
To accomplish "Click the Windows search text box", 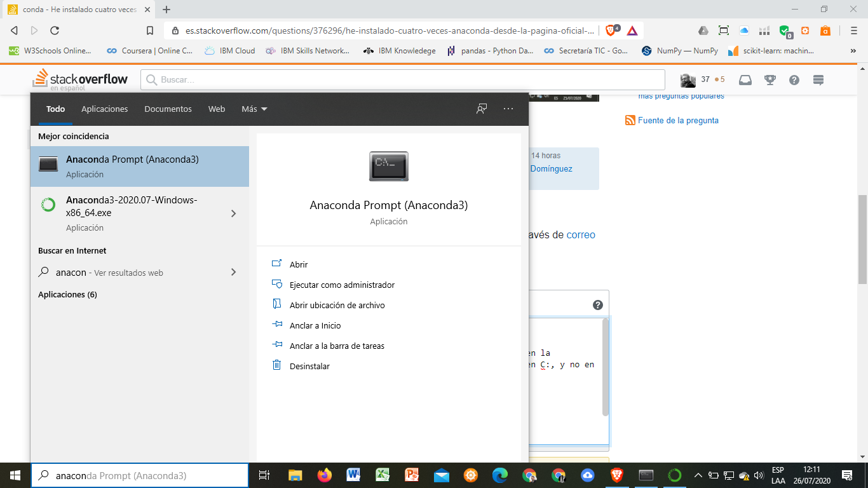I will click(139, 475).
